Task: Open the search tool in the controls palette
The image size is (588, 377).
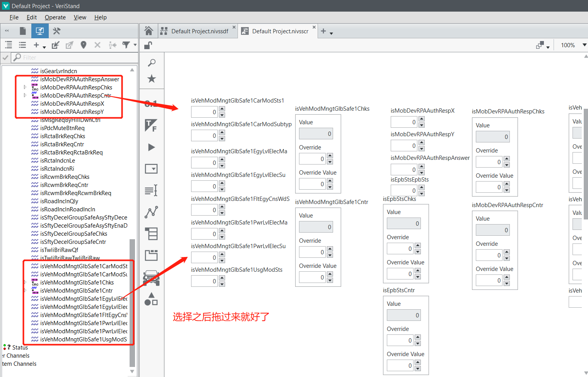Action: coord(152,62)
